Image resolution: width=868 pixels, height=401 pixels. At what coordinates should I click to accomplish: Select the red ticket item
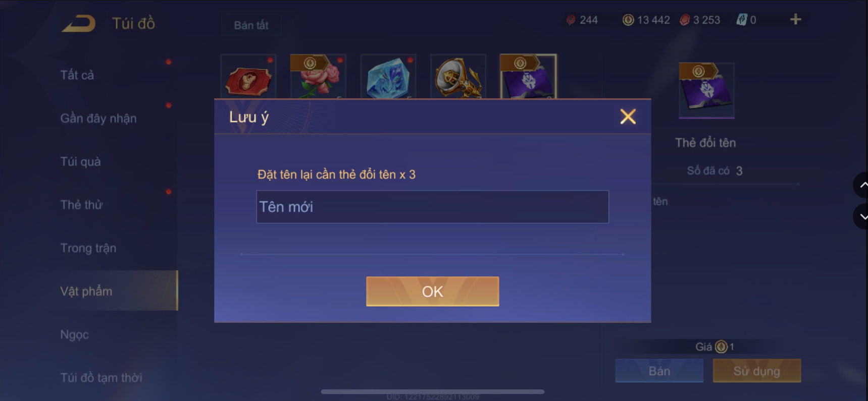point(248,77)
